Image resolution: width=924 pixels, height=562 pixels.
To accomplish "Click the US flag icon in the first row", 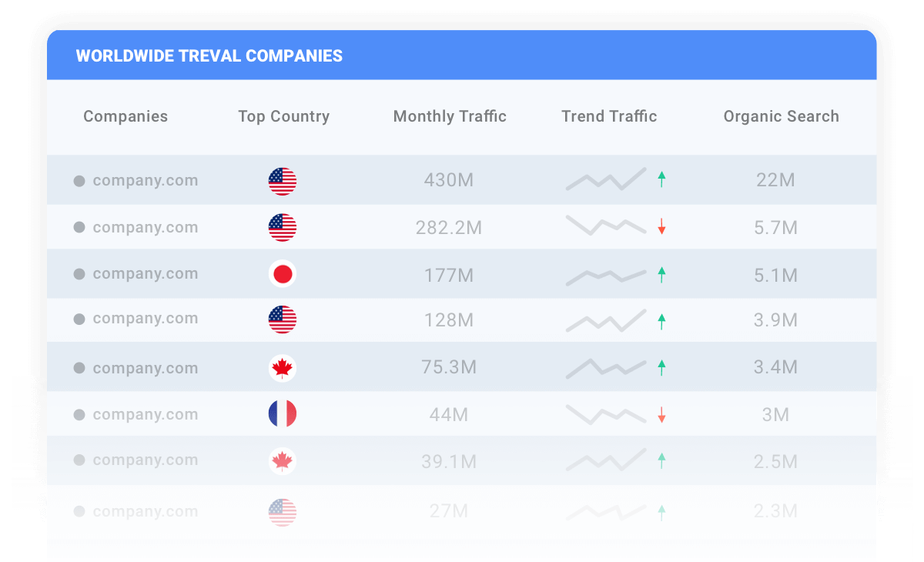I will click(282, 181).
